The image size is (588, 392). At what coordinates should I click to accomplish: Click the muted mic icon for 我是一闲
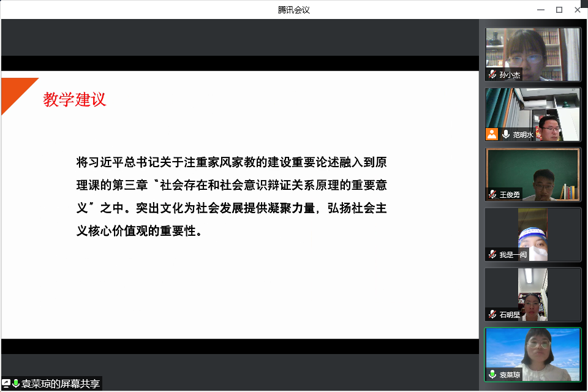click(492, 254)
